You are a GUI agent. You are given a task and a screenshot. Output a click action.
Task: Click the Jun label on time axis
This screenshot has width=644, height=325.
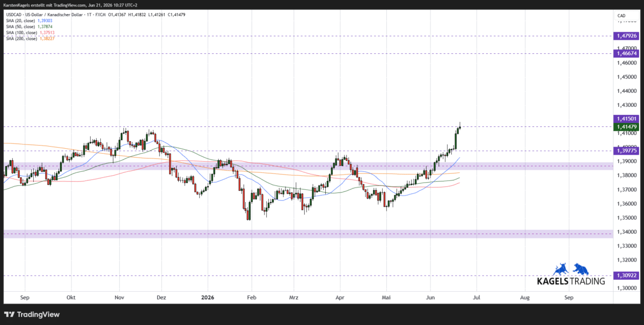[430, 297]
